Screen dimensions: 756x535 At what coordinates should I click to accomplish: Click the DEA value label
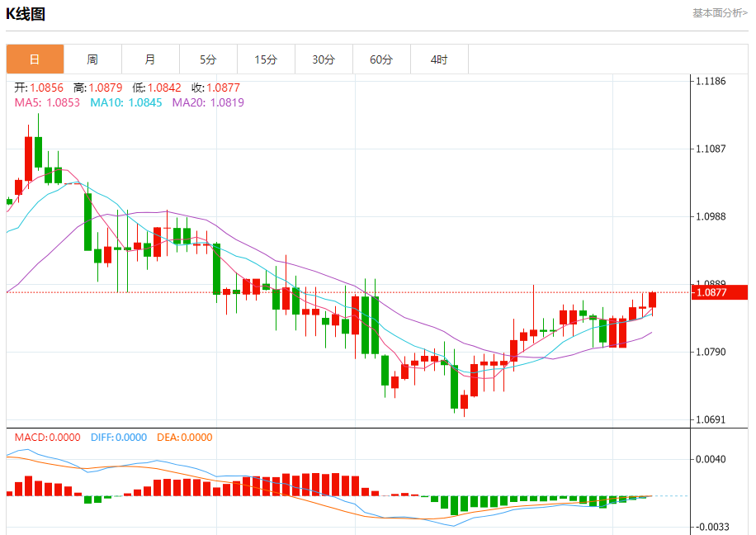tap(185, 438)
